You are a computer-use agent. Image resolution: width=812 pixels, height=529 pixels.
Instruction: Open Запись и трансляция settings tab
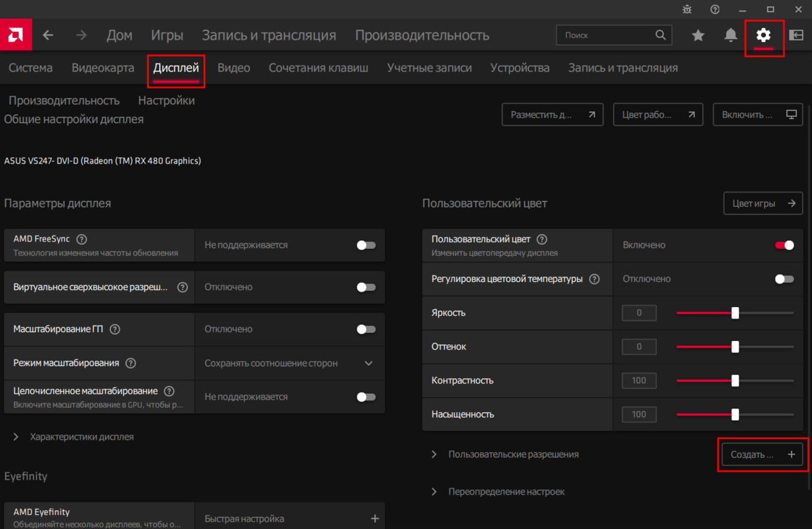tap(623, 68)
